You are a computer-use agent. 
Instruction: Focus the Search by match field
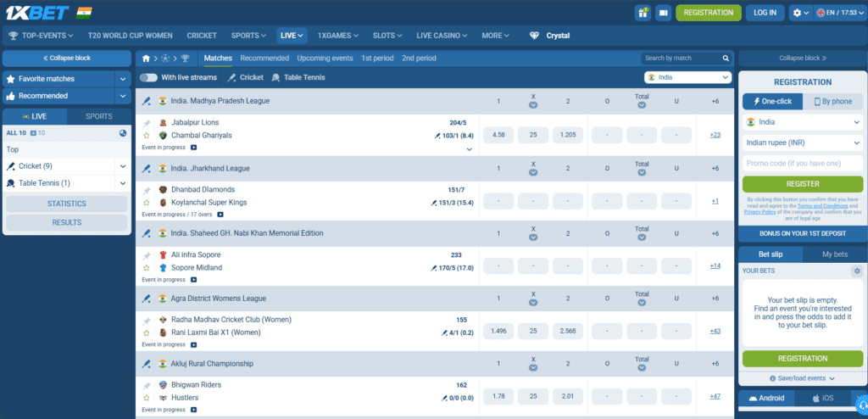click(x=681, y=59)
